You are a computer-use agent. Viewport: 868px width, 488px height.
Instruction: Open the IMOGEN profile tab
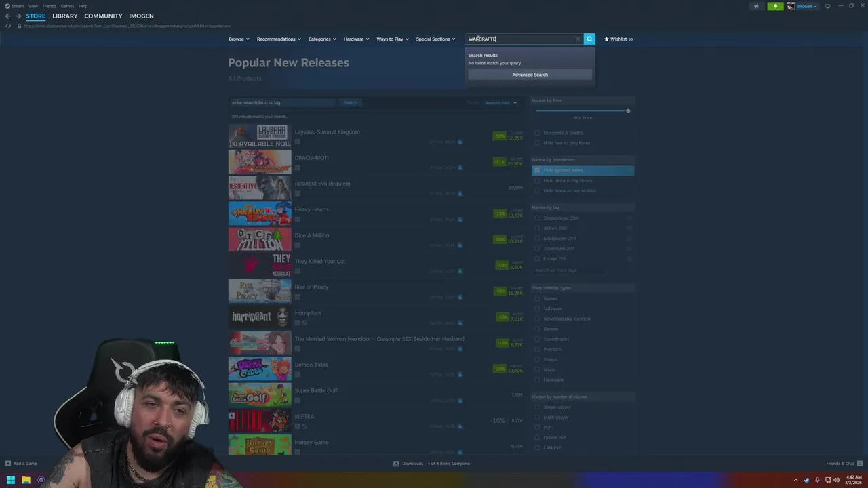141,16
